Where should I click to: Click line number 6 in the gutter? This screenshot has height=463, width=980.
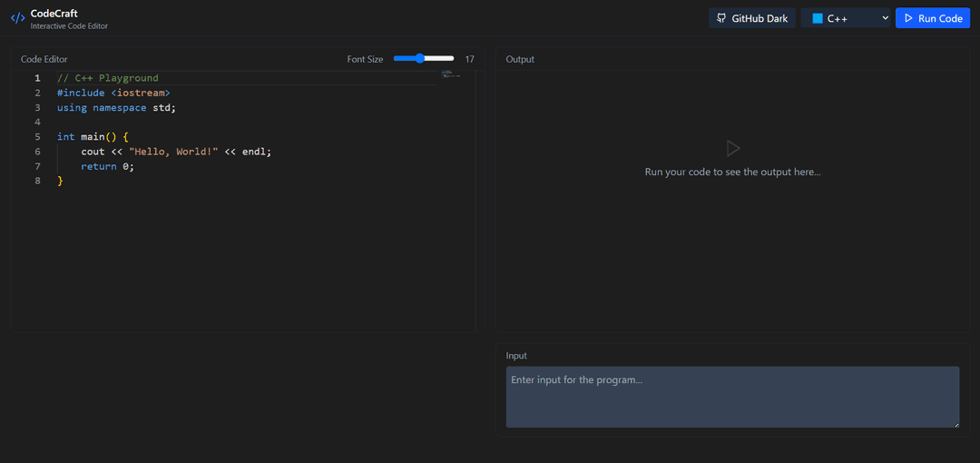pos(37,152)
